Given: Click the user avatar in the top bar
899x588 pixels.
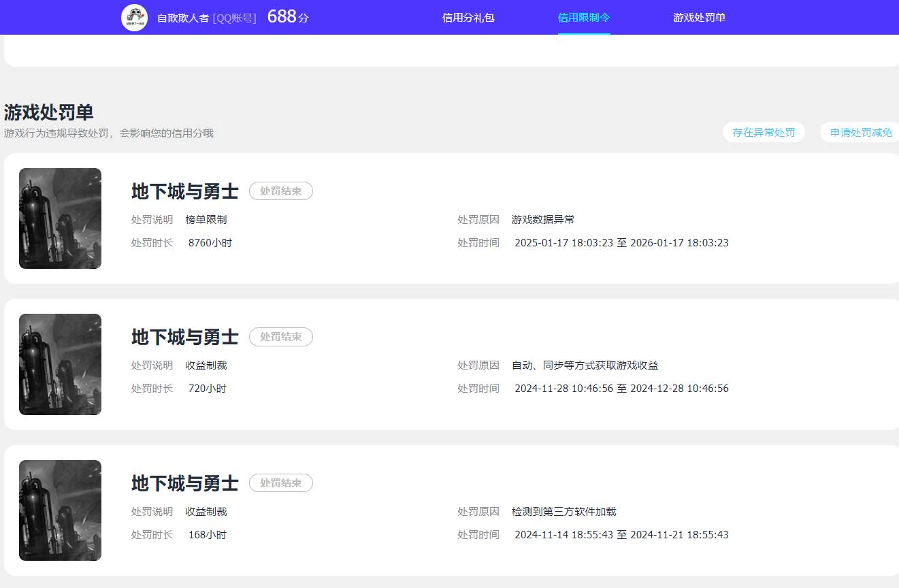Looking at the screenshot, I should click(x=135, y=17).
